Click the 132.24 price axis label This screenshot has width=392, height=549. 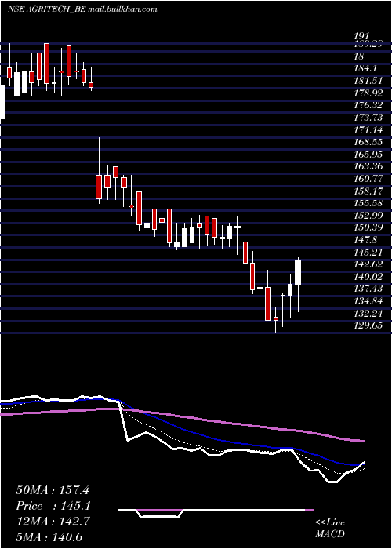[368, 314]
